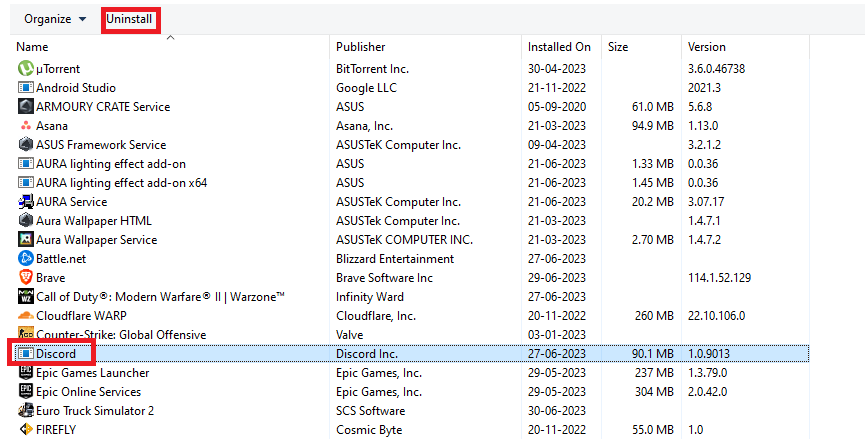Select the Discord entry in list
This screenshot has height=439, width=865.
(56, 354)
